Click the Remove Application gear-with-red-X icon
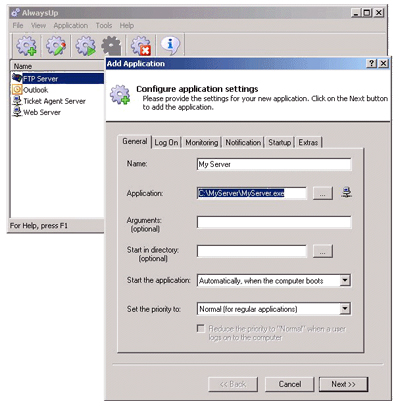 (x=141, y=46)
